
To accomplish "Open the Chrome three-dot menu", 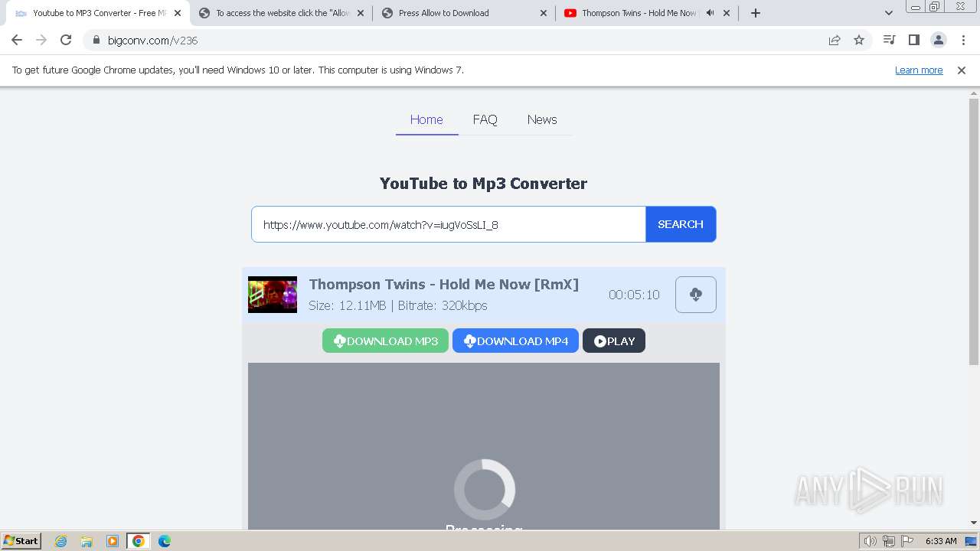I will click(962, 40).
